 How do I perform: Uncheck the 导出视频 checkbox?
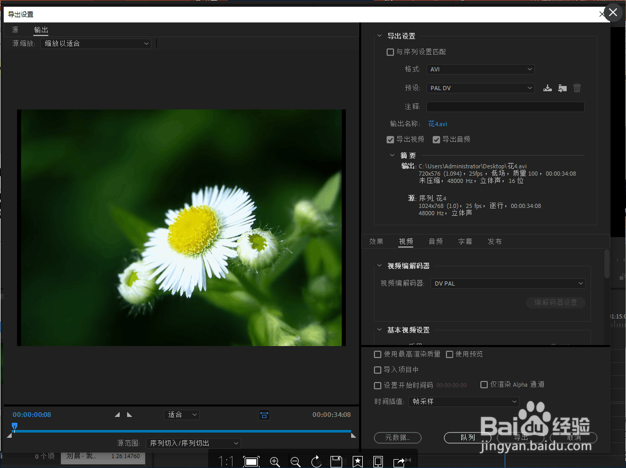pos(390,139)
